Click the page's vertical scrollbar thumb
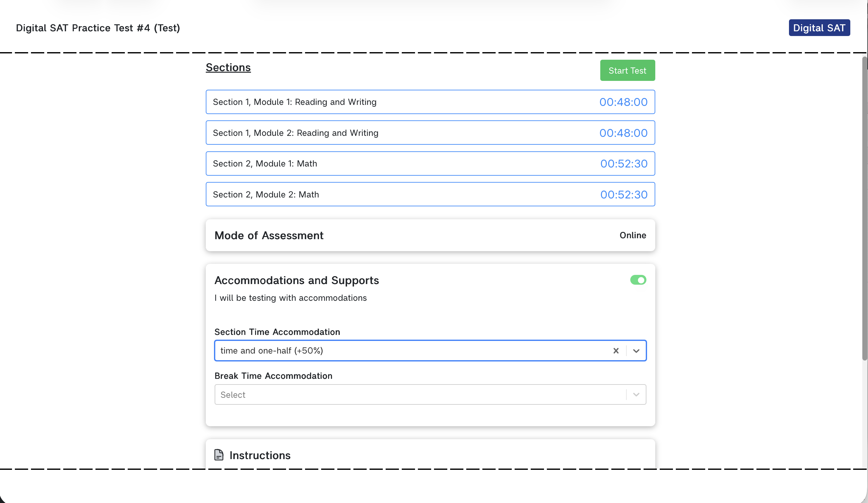Image resolution: width=868 pixels, height=503 pixels. (865, 209)
